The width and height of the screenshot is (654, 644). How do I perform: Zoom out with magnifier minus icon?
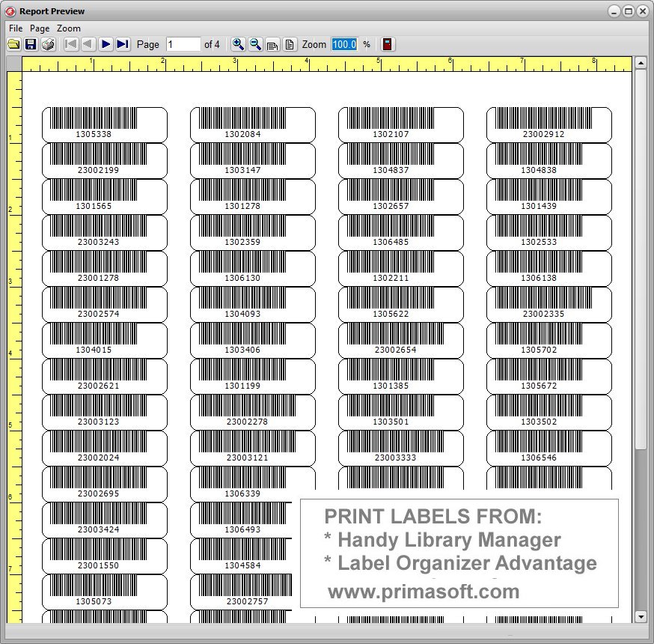[x=255, y=44]
